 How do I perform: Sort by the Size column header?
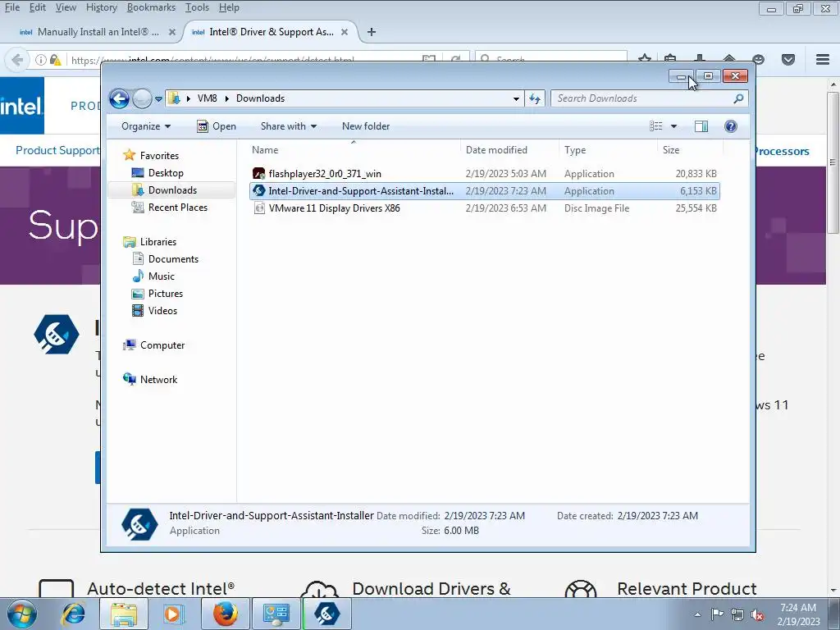click(690, 150)
